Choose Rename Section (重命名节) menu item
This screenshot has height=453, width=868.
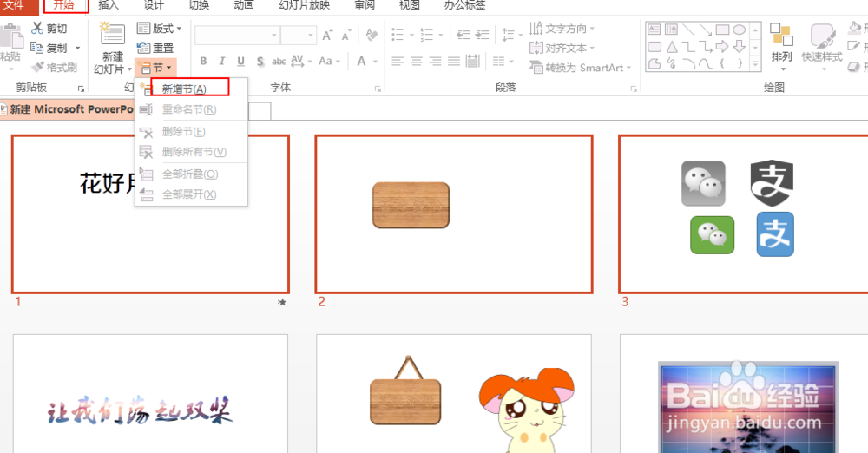[x=190, y=109]
